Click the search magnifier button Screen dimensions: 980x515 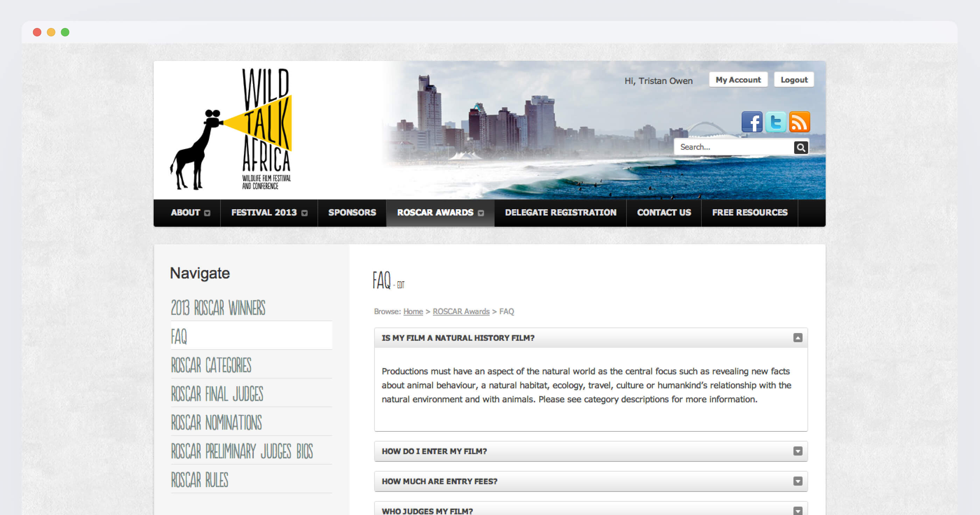801,147
